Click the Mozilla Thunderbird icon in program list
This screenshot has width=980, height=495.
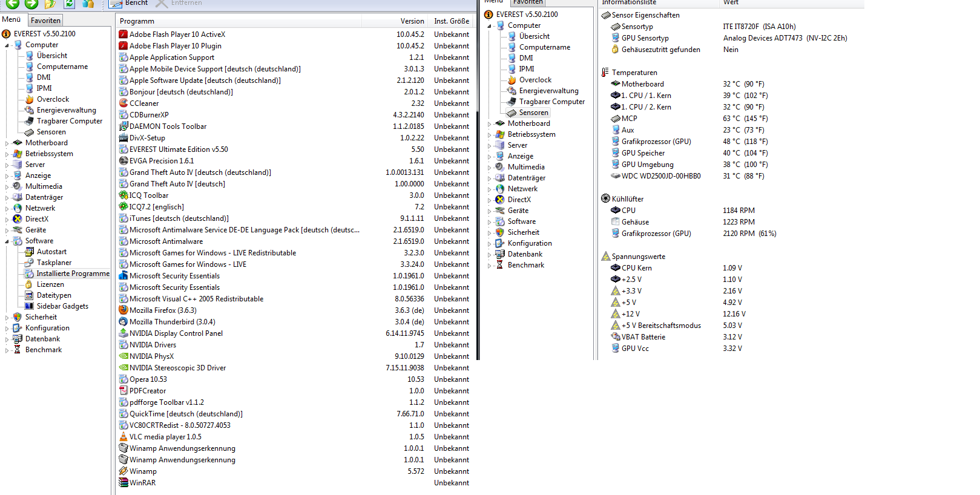(123, 322)
